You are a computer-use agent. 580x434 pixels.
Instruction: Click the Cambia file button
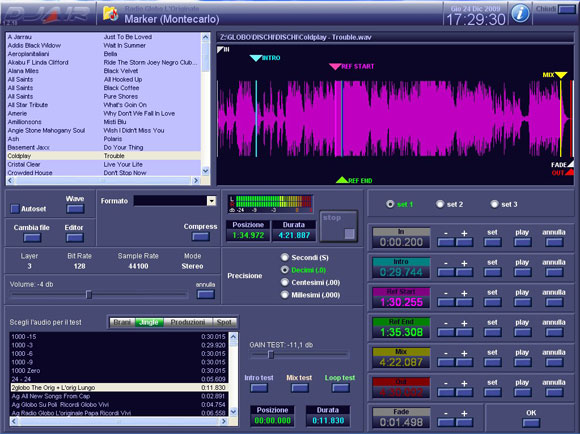(32, 238)
